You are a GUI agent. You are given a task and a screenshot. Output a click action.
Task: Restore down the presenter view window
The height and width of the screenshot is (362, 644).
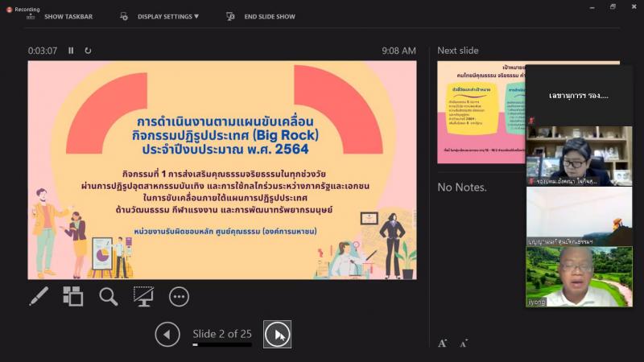(x=613, y=6)
